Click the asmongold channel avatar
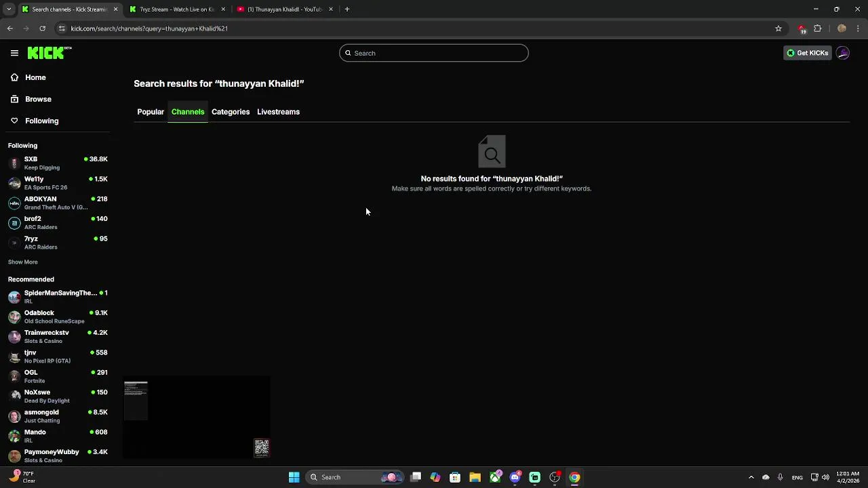Screen dimensions: 868x488 14,416
